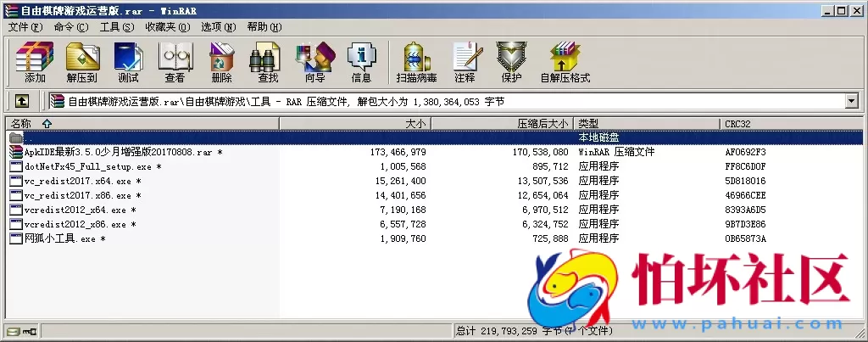Select the 网狐小工具.exe file icon
Viewport: 868px width, 342px height.
(x=16, y=238)
